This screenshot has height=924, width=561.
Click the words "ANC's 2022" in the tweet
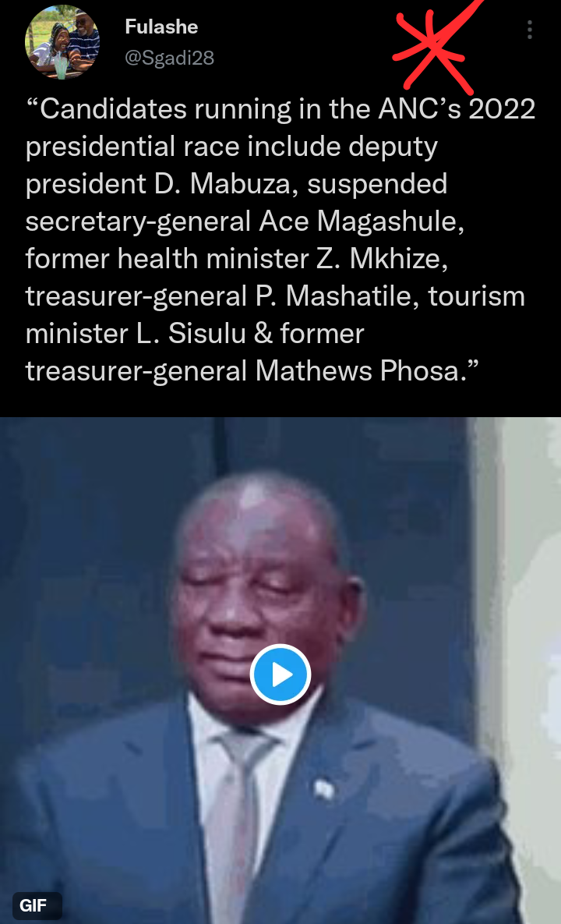[x=457, y=109]
